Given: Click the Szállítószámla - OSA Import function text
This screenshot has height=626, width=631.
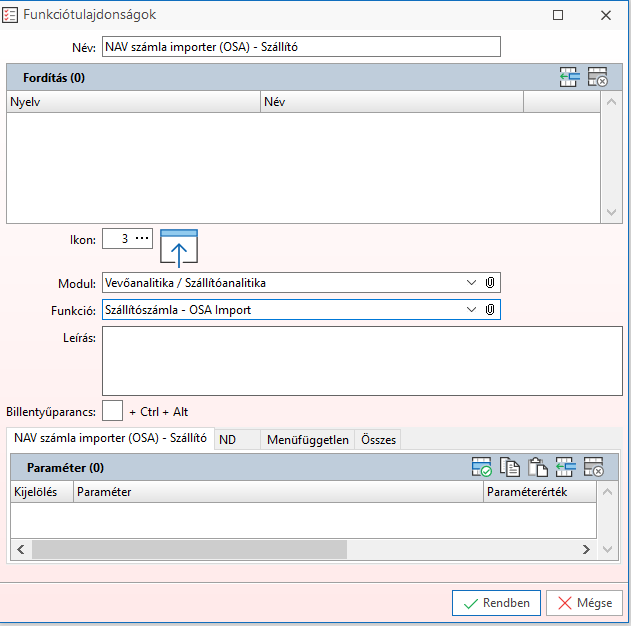Looking at the screenshot, I should 178,310.
